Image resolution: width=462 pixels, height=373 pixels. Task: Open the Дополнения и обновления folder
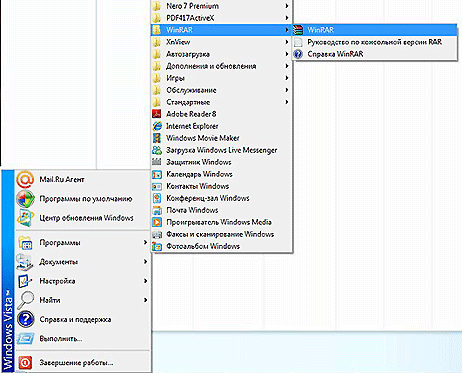(x=221, y=66)
